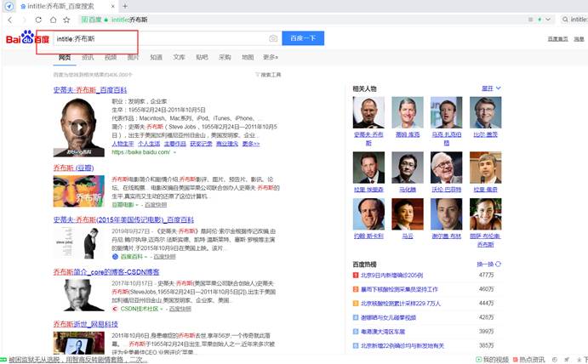This screenshot has height=364, width=588.
Task: Click the Larry Page related-person photo
Action: click(486, 168)
